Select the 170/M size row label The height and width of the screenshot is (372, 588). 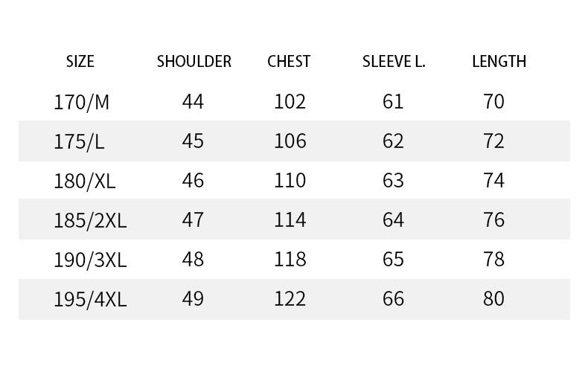point(81,103)
